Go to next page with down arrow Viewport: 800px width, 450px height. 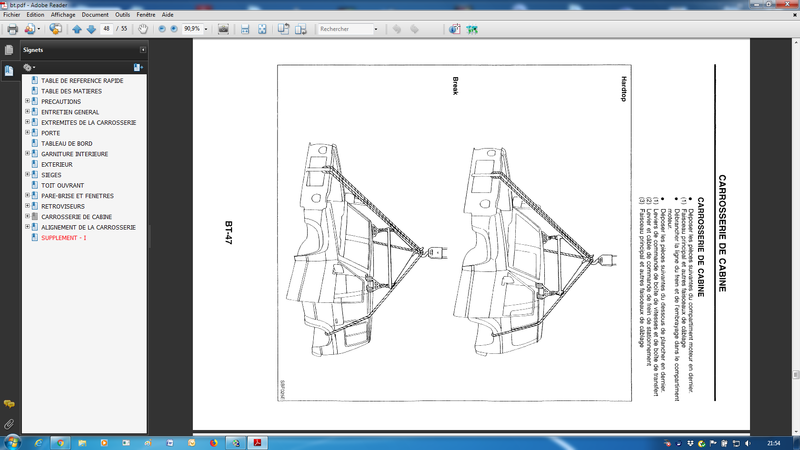pos(91,29)
